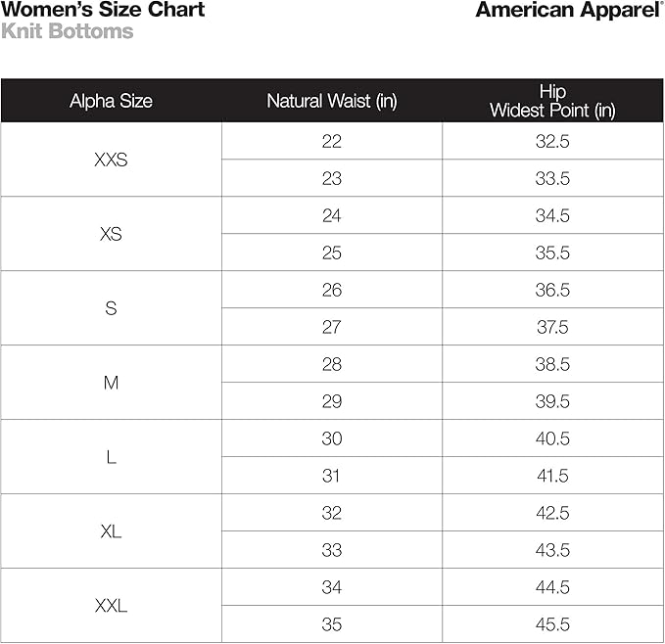This screenshot has width=665, height=644.
Task: Click the hip value 41.5 cell
Action: coord(552,476)
